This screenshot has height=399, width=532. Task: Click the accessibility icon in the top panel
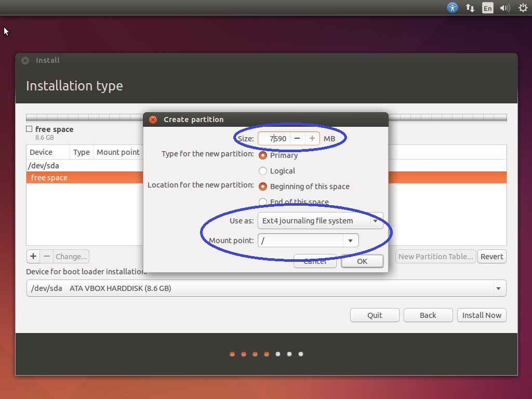pyautogui.click(x=453, y=8)
